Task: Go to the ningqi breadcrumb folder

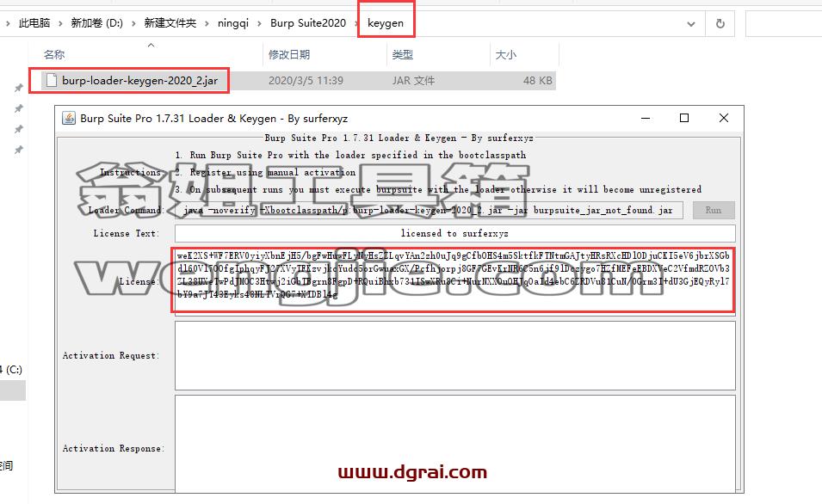Action: 232,23
